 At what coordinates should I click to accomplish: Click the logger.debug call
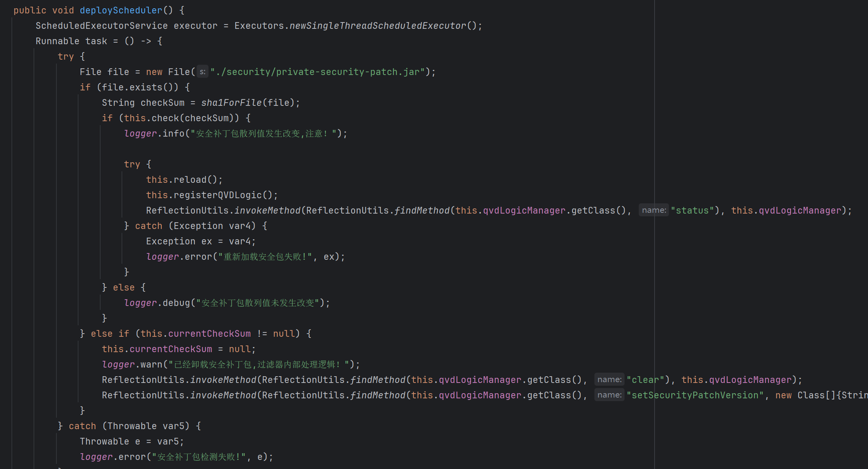click(x=176, y=303)
